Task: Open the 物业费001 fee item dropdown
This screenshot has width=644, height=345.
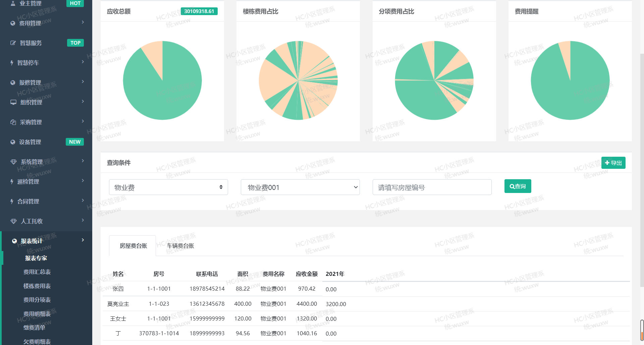Action: (x=300, y=187)
